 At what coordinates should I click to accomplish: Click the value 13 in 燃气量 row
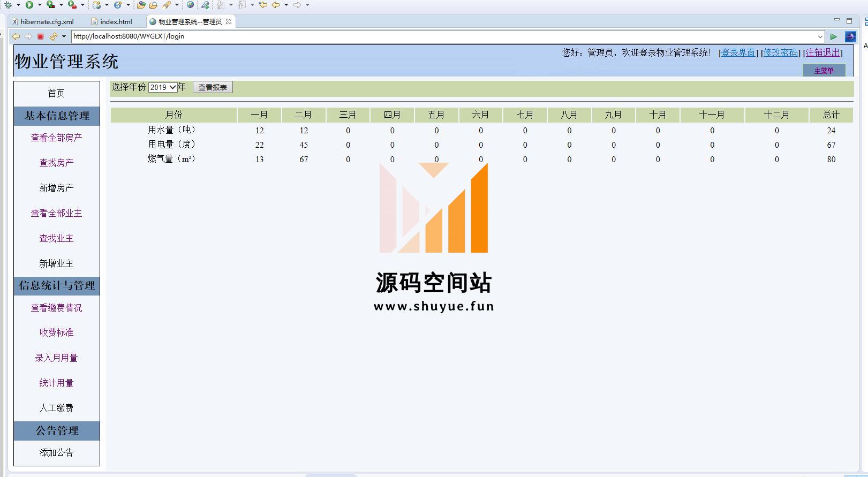[259, 160]
